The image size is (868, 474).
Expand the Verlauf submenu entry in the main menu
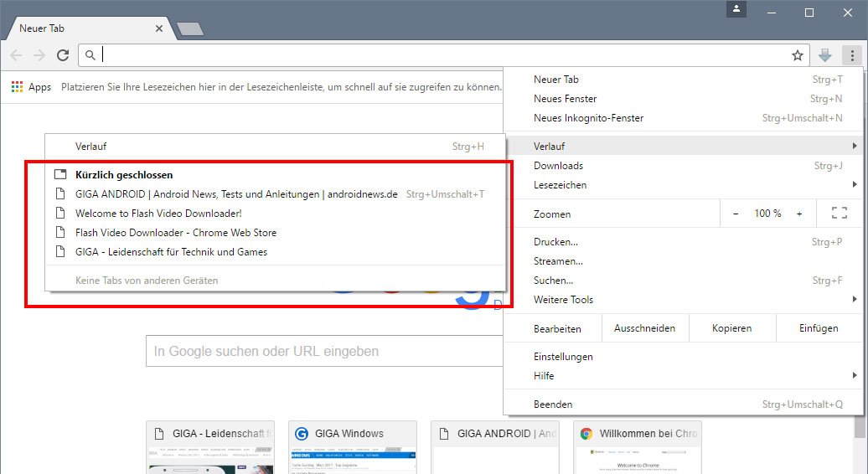pos(683,147)
